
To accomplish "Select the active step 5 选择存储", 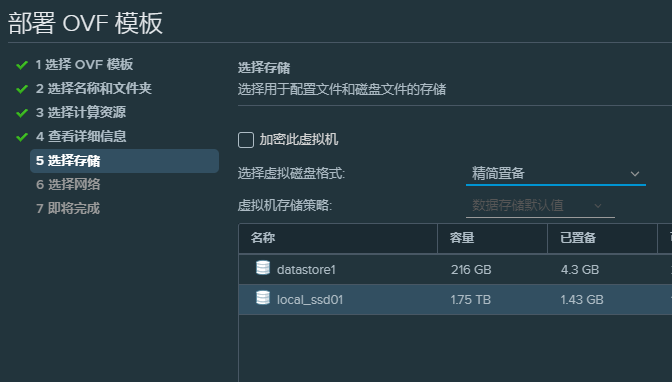I will pyautogui.click(x=124, y=161).
